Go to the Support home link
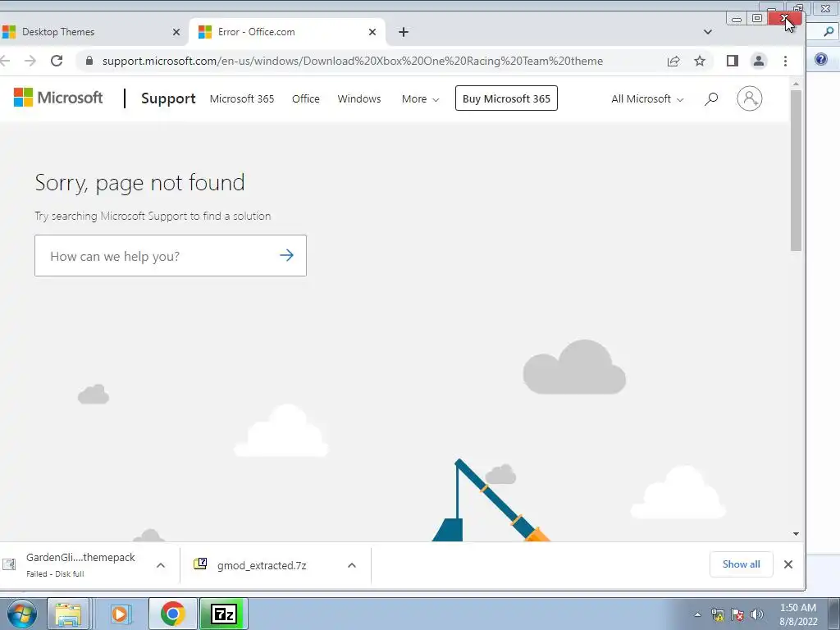840x630 pixels. (168, 98)
